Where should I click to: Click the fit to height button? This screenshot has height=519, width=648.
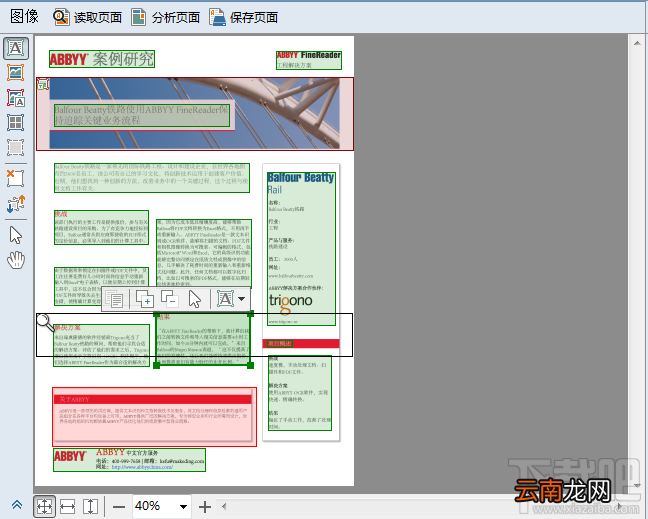point(90,506)
